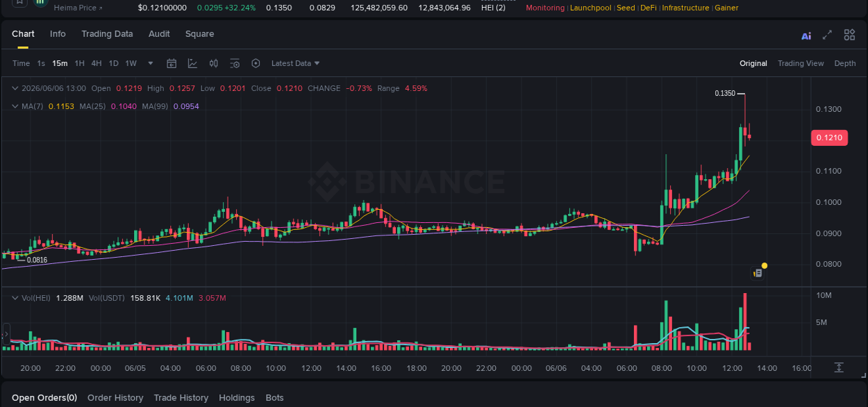Select the 1W interval

tap(131, 63)
